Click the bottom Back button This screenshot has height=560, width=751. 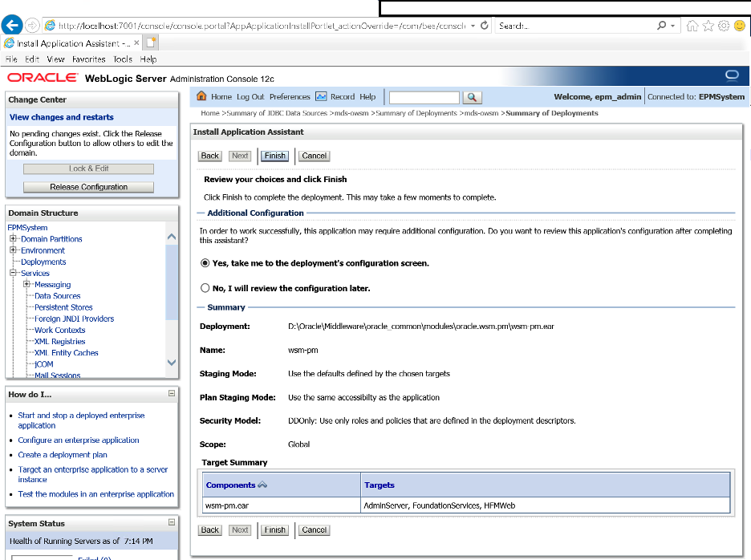point(209,530)
